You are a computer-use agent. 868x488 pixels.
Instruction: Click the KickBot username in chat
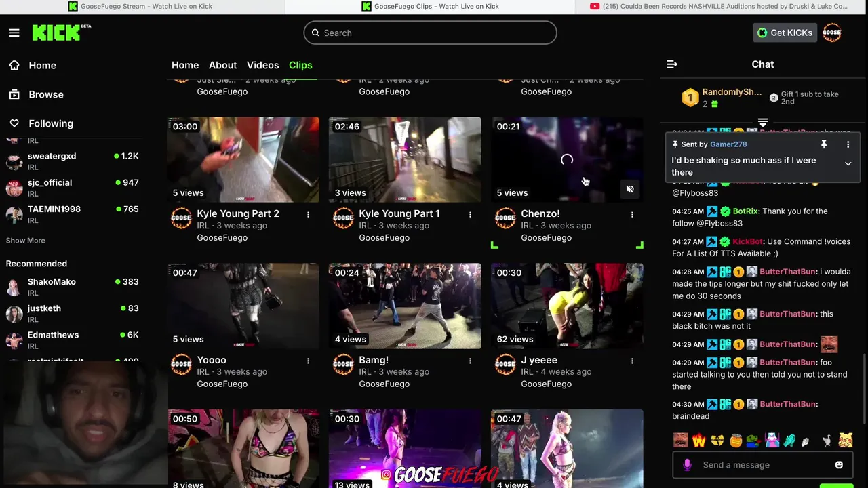coord(748,241)
